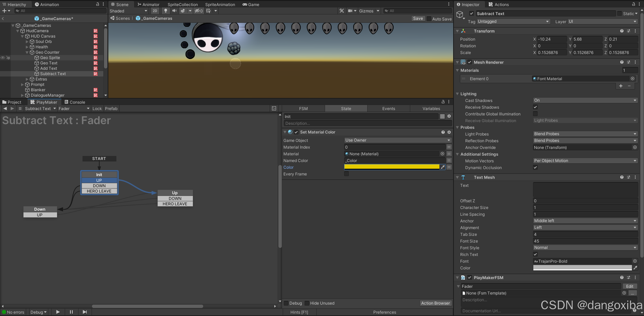Open scene camera settings icon

click(350, 11)
